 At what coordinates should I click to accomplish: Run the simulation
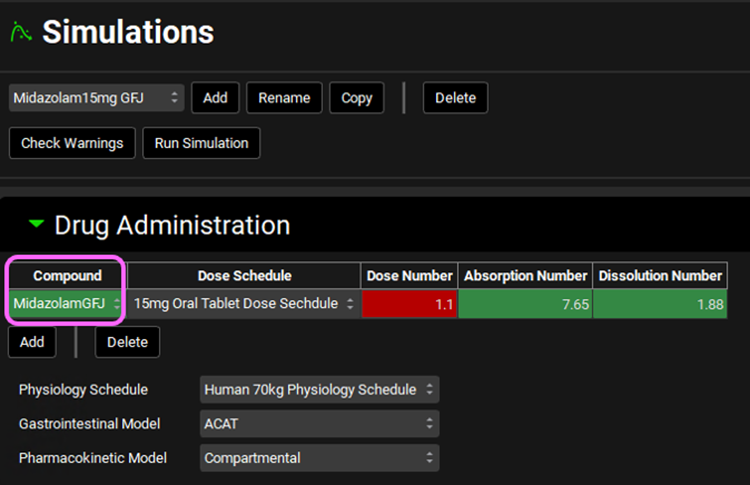[201, 143]
